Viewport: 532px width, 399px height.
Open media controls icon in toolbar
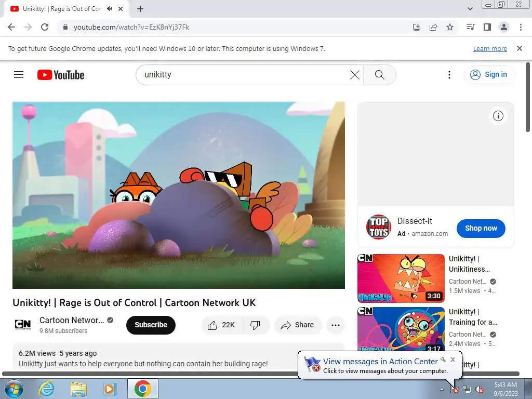(470, 27)
